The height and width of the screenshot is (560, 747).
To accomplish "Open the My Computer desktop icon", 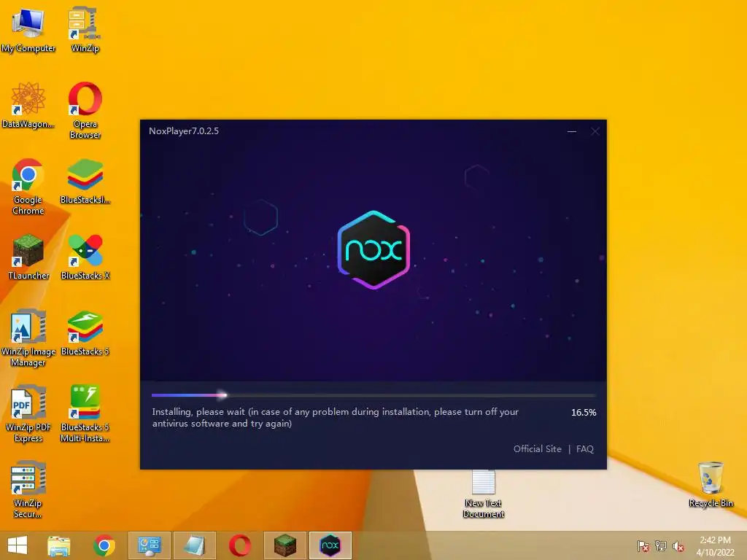I will (x=28, y=30).
